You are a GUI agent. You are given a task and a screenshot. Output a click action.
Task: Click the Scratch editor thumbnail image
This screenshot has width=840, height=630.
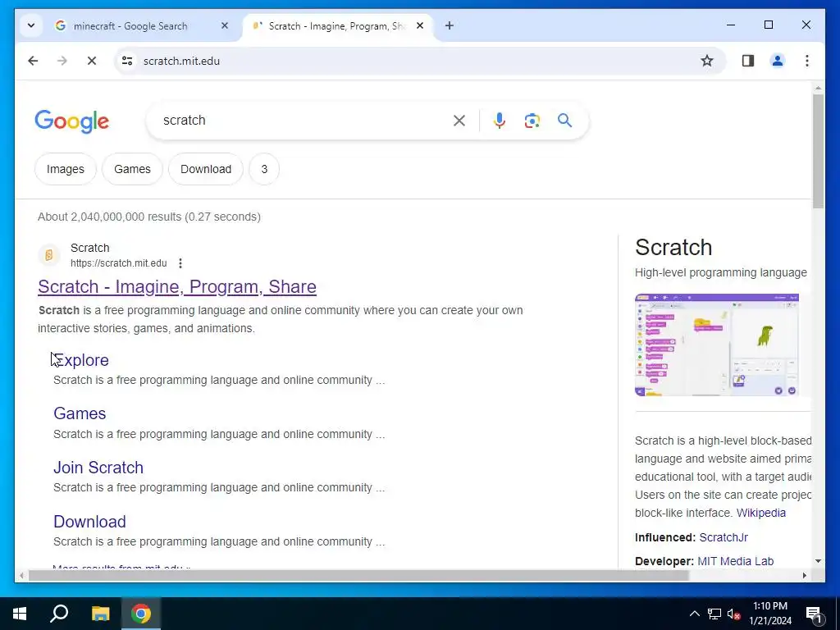coord(717,345)
